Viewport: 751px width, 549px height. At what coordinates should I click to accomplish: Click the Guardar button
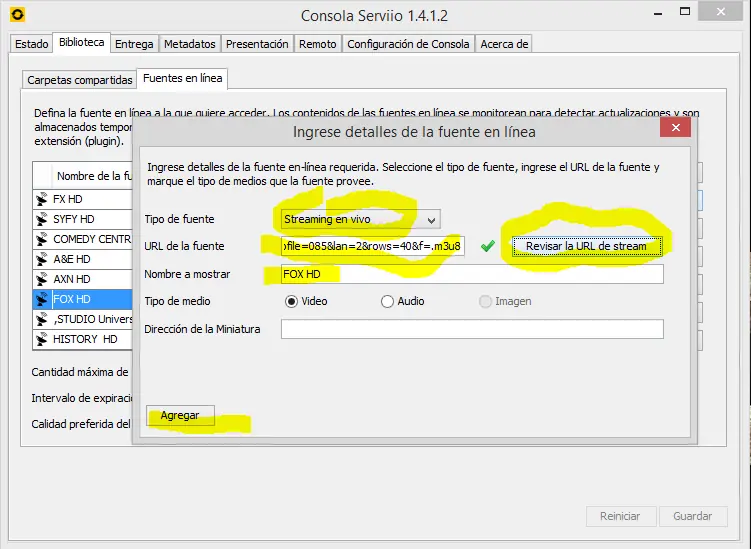[693, 516]
